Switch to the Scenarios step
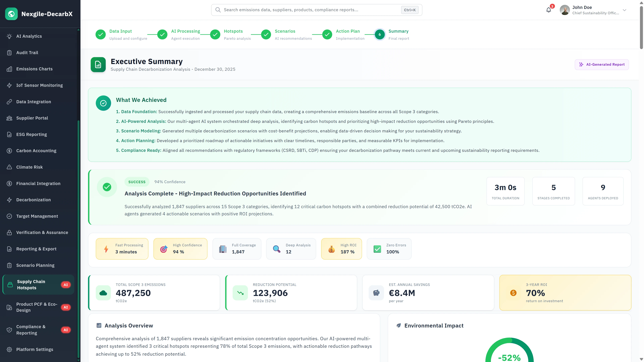The height and width of the screenshot is (362, 644). (x=285, y=31)
